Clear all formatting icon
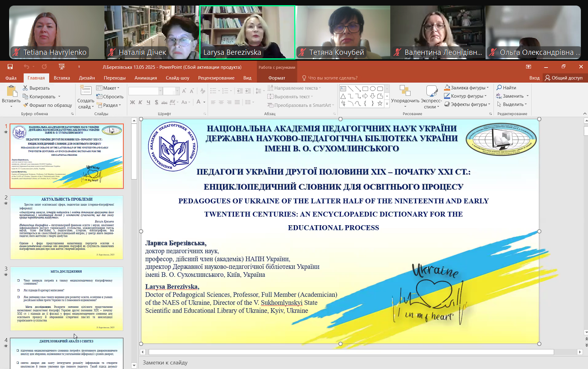This screenshot has height=369, width=588. [x=203, y=91]
